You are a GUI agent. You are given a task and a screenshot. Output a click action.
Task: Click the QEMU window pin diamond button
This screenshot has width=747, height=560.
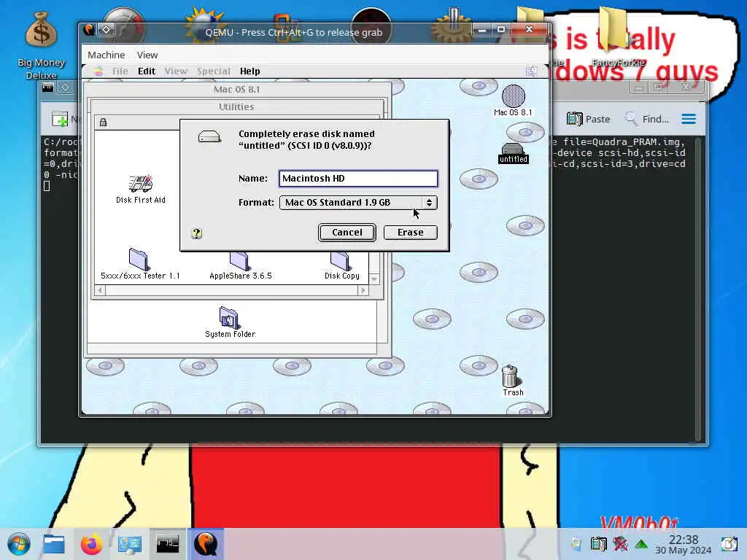coord(107,30)
